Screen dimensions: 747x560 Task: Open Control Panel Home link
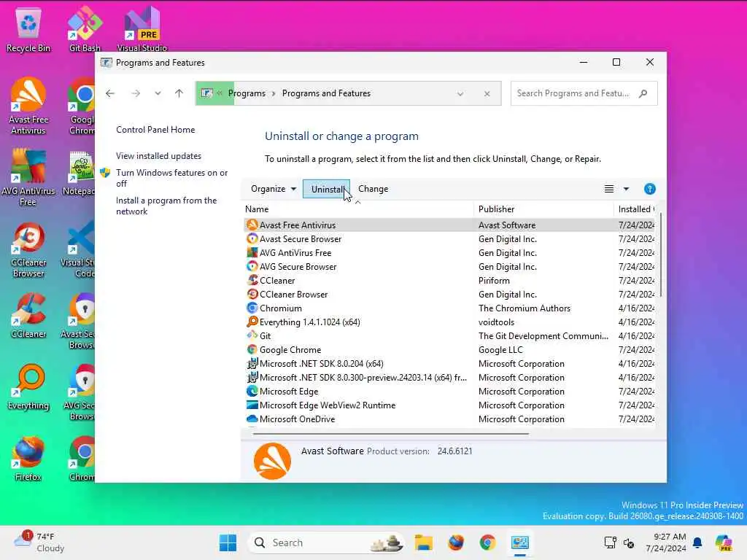click(x=155, y=130)
